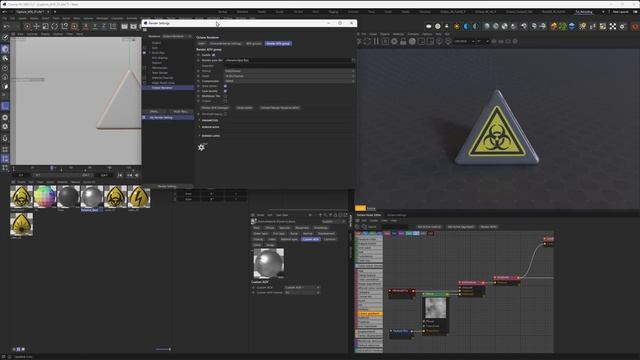
Task: Click the orange-highlighted entry in the node list
Action: coord(370,313)
